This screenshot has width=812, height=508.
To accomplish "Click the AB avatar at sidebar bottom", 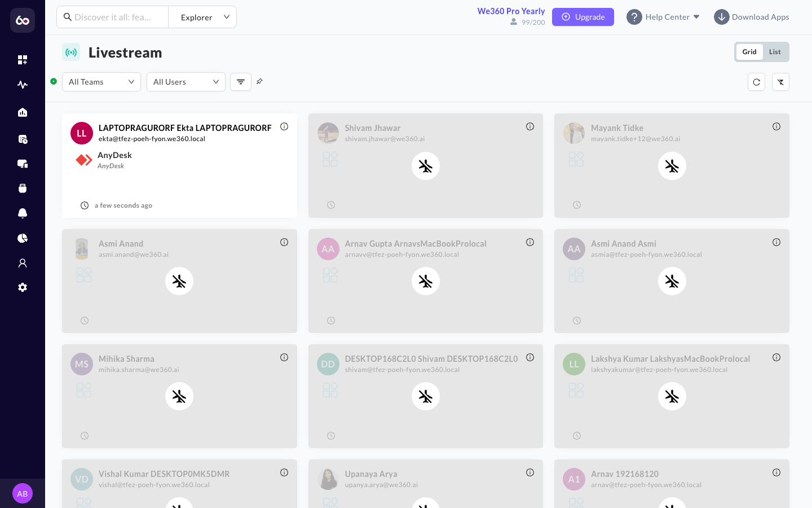I will click(x=23, y=493).
